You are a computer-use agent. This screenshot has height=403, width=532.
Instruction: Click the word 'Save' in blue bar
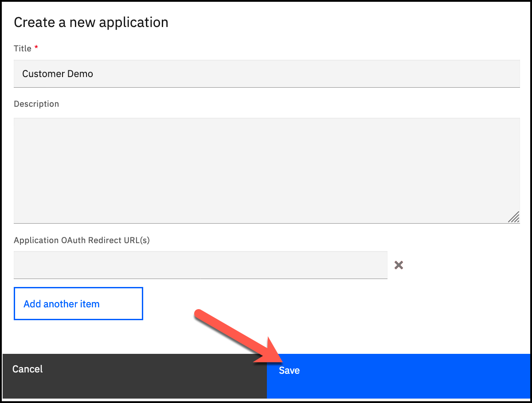289,371
